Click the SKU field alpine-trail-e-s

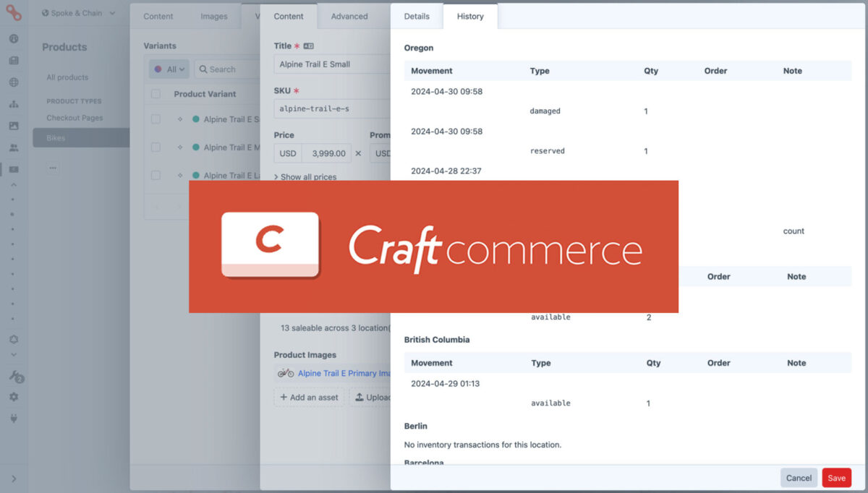(x=332, y=109)
